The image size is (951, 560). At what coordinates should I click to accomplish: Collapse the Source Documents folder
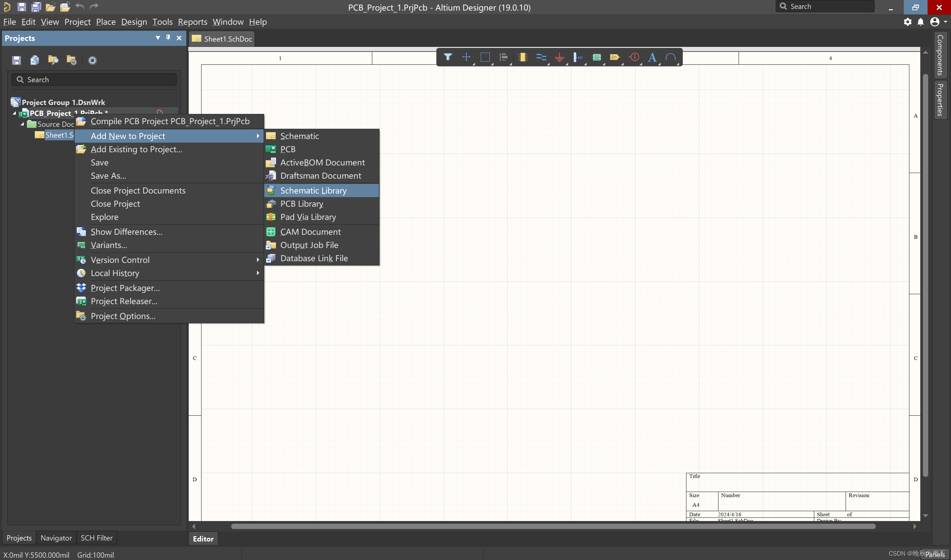click(22, 124)
